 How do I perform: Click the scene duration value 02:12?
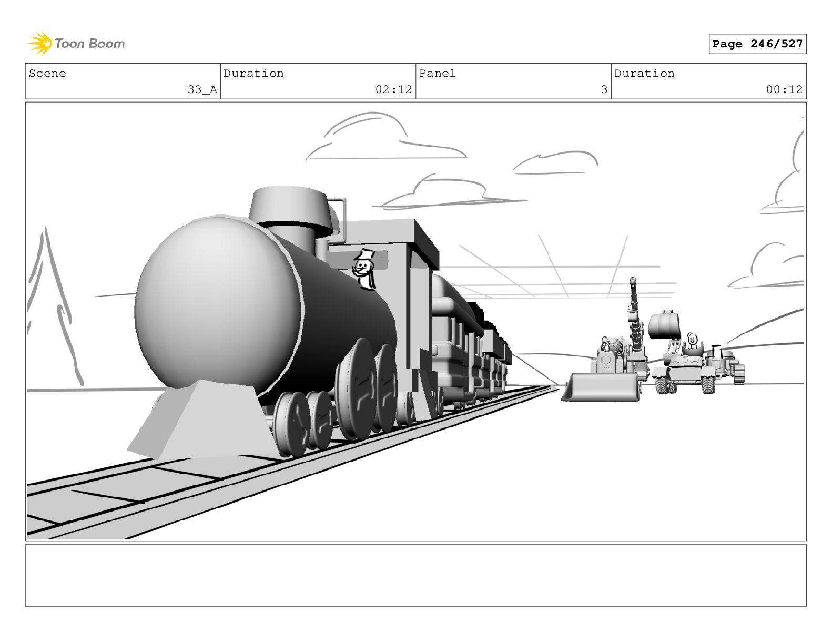click(x=393, y=90)
